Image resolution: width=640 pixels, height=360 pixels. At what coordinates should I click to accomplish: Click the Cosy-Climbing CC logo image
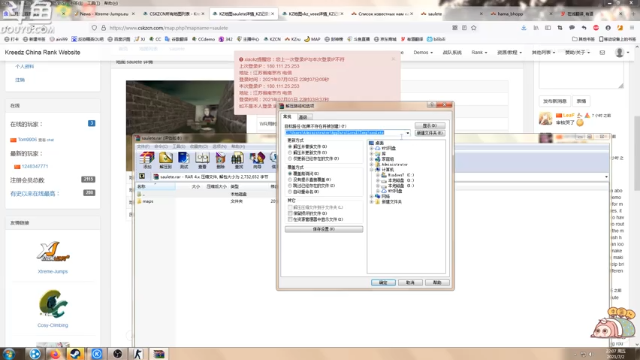(x=53, y=304)
